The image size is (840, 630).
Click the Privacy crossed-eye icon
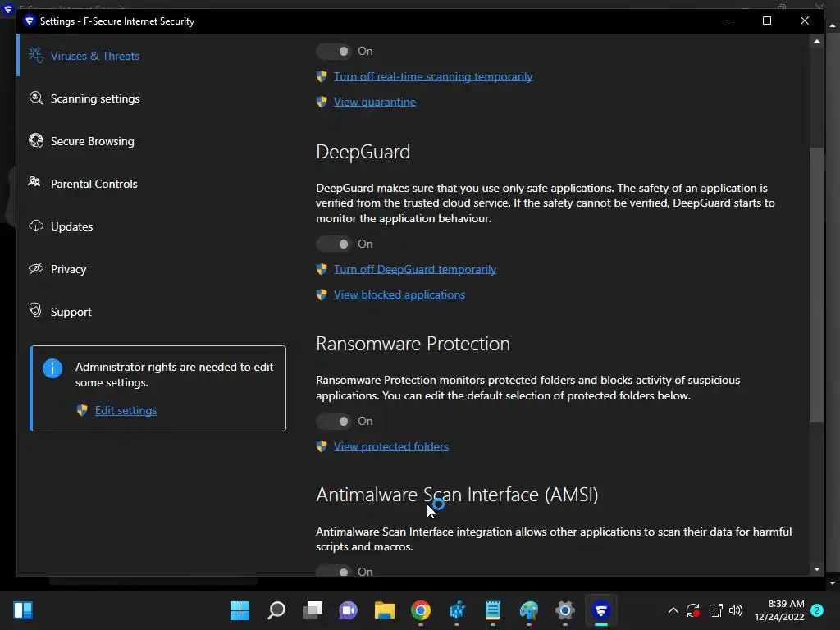pos(36,268)
